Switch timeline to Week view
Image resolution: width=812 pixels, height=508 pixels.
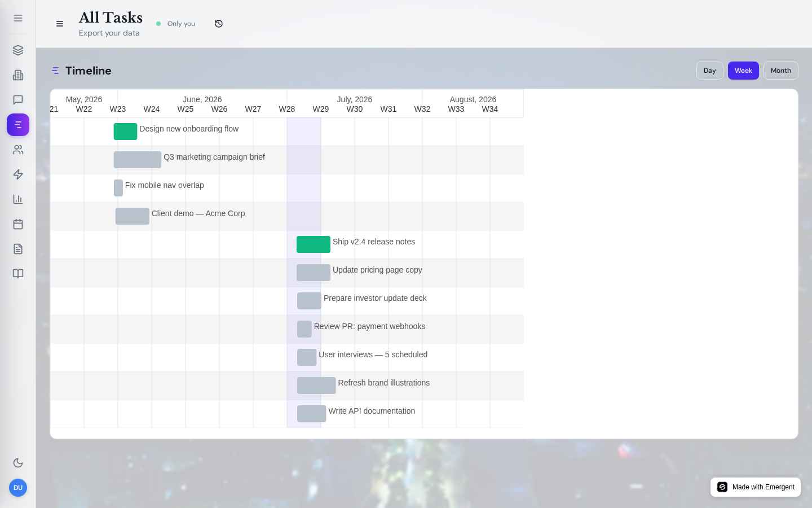tap(743, 71)
